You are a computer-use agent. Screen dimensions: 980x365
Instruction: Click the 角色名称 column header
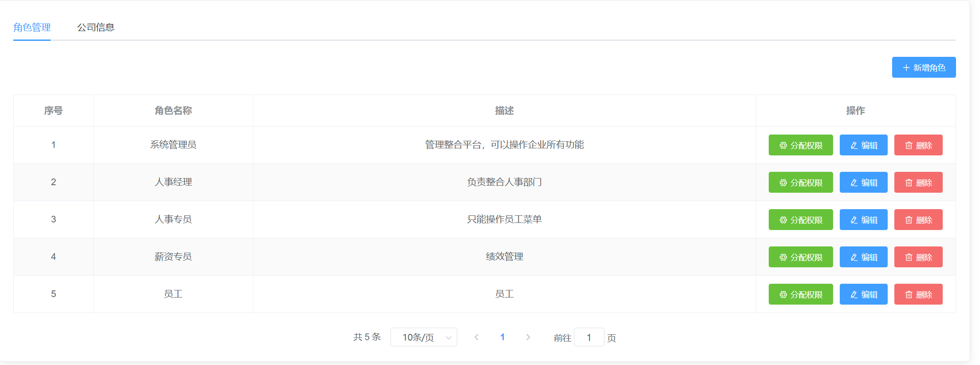click(x=173, y=111)
